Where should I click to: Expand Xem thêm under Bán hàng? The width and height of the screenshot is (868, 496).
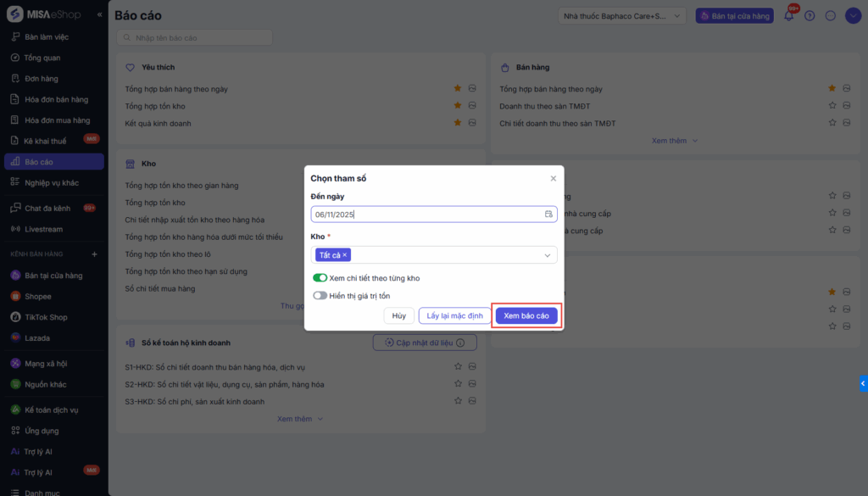675,141
